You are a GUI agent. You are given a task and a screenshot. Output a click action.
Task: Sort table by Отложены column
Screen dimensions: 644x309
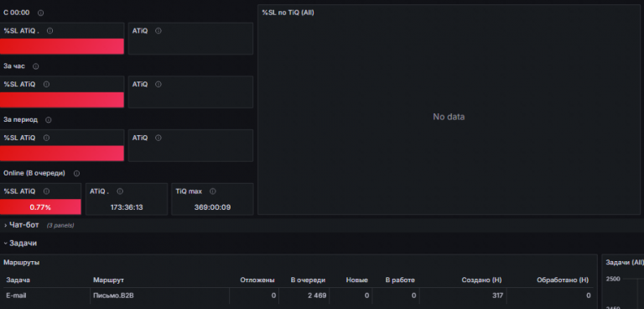tap(257, 280)
